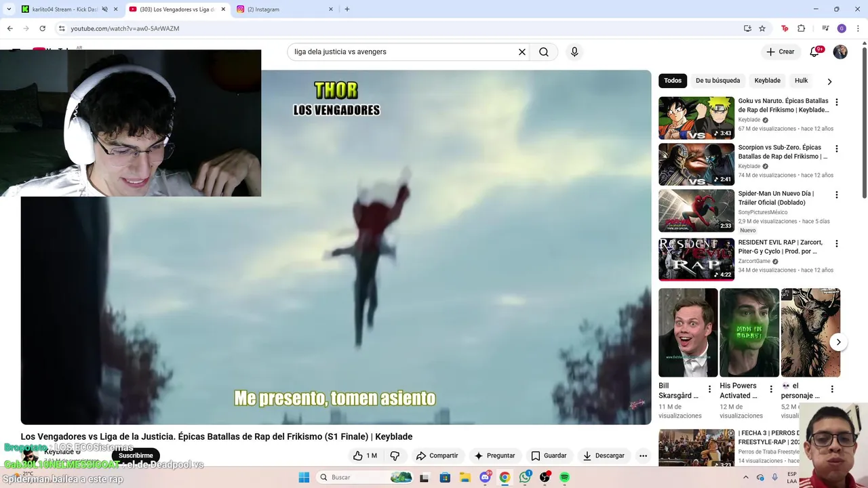
Task: Open the Bill Skarsgård short
Action: 688,333
